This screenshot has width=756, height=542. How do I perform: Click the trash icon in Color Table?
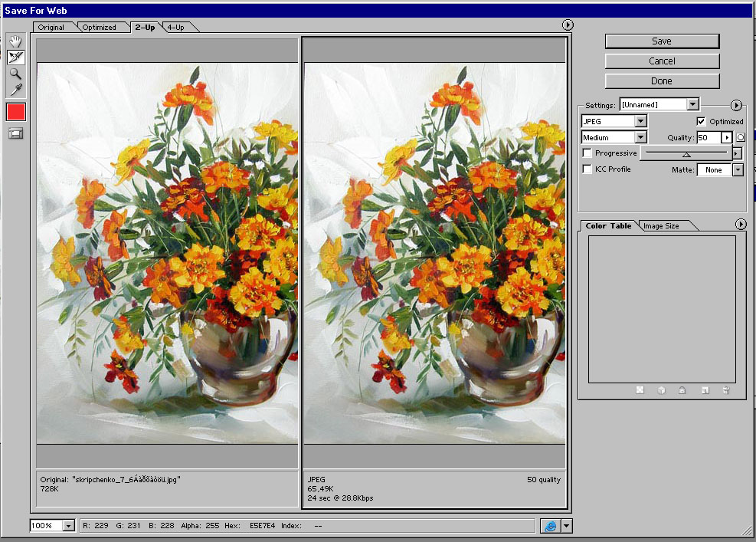click(x=725, y=390)
